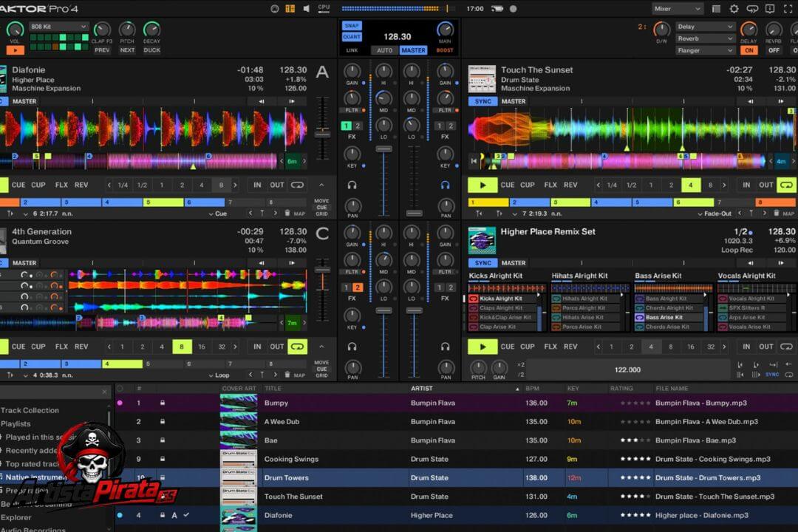
Task: Adjust the DECAY knob in pattern player
Action: (151, 30)
